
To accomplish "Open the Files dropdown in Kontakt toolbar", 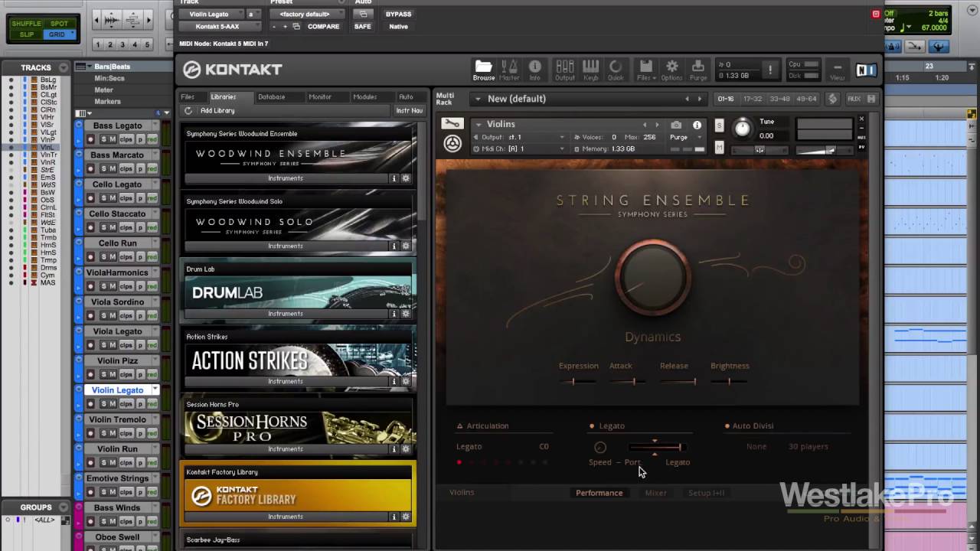I will point(645,70).
